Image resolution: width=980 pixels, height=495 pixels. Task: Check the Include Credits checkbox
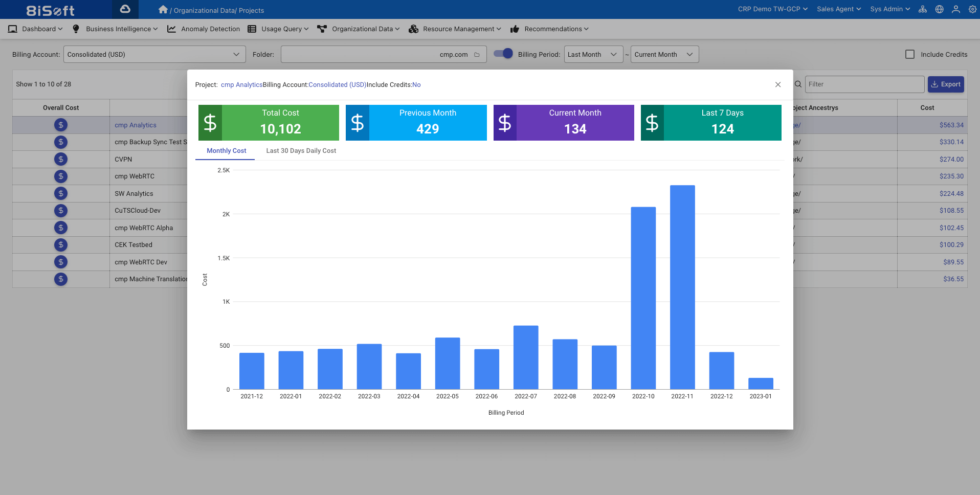[910, 54]
